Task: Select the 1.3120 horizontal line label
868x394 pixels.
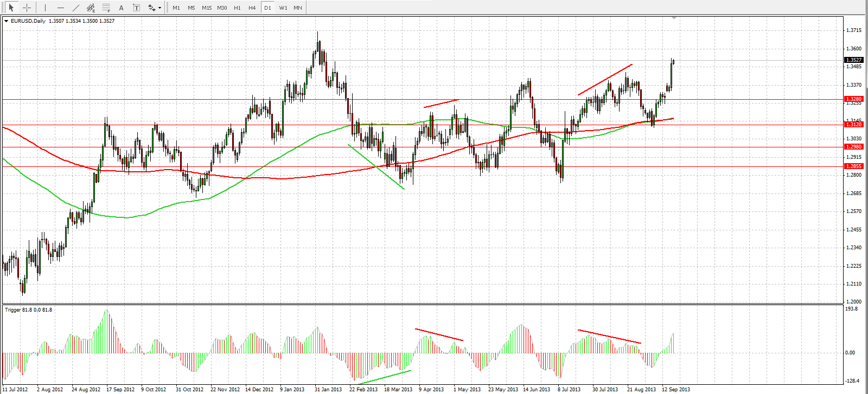Action: 853,125
